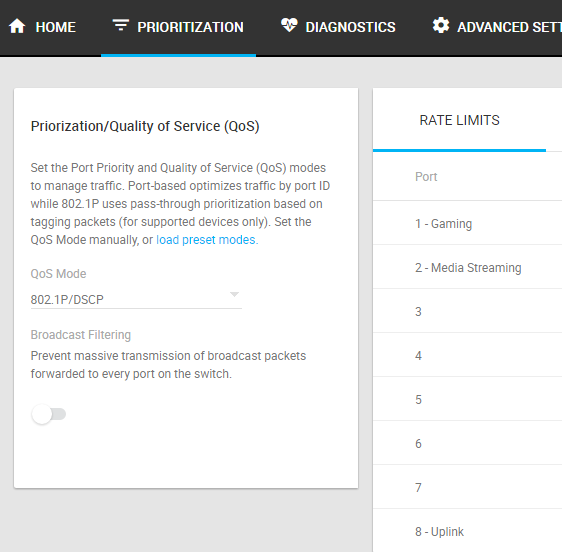562x552 pixels.
Task: Open ADVANCED SETTINGS menu label
Action: [x=509, y=27]
